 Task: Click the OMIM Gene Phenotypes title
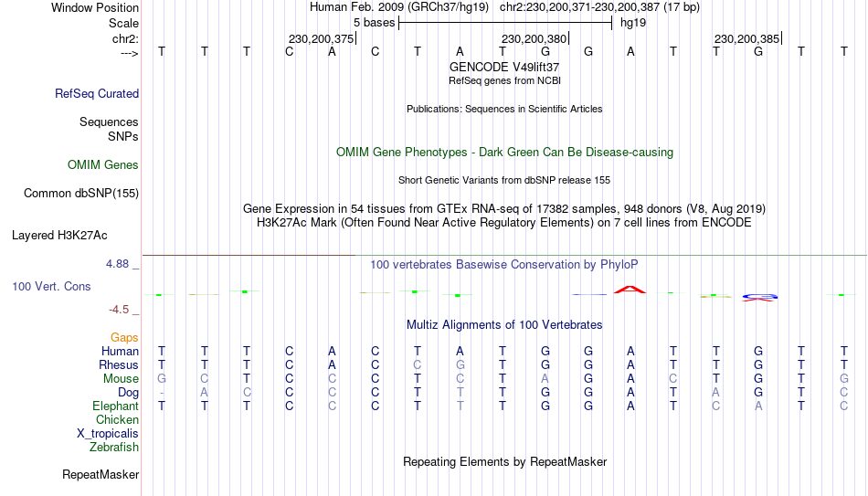[504, 153]
